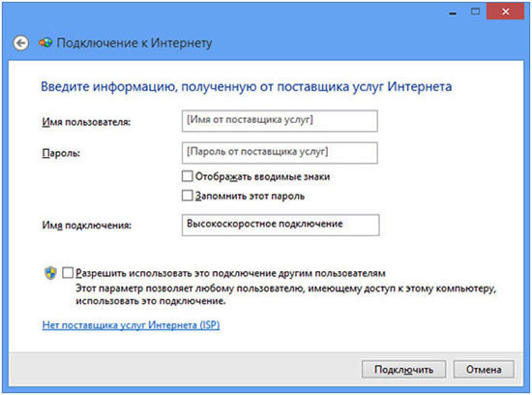Image resolution: width=532 pixels, height=395 pixels.
Task: Click into the Пароль input field
Action: click(x=280, y=153)
